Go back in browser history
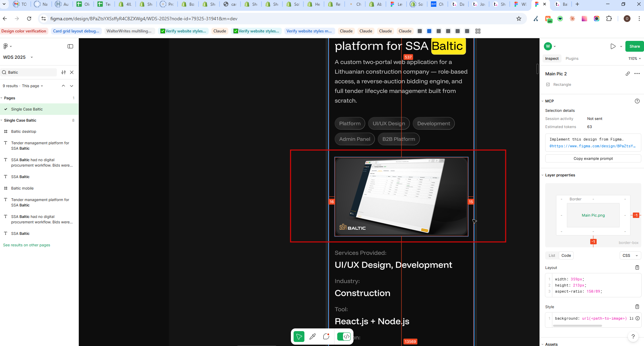644x346 pixels. tap(5, 19)
